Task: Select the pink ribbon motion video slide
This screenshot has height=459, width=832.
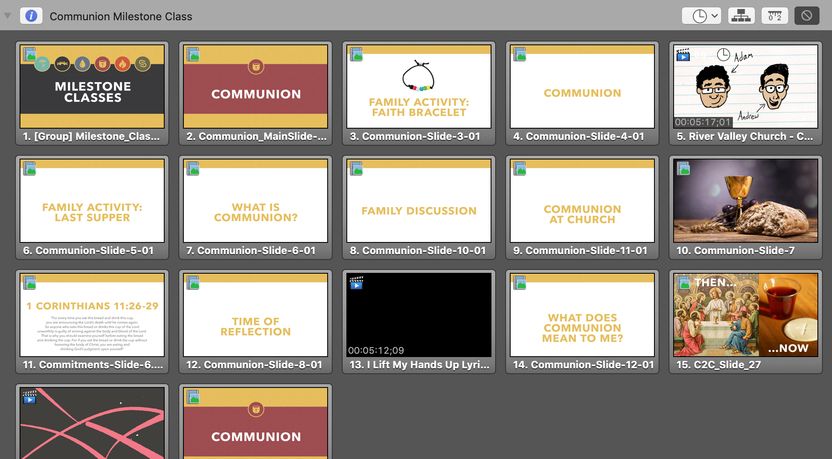Action: point(92,423)
